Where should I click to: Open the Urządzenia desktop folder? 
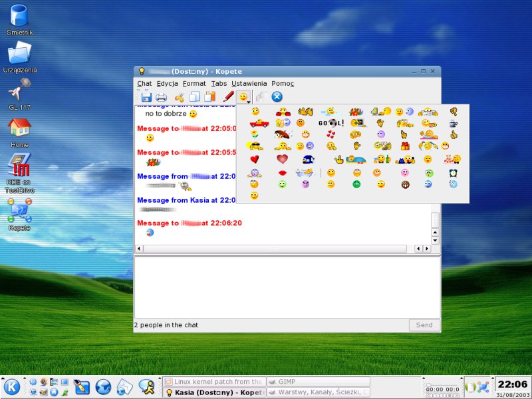click(20, 57)
